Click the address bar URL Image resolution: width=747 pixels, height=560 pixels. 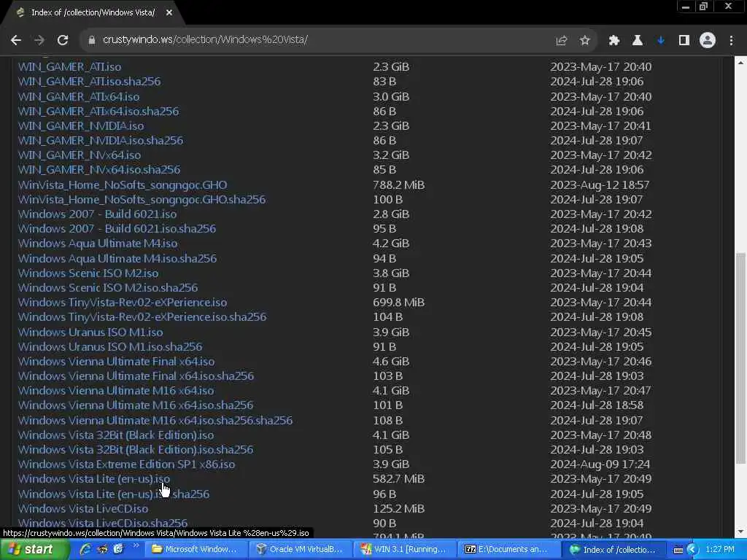205,39
